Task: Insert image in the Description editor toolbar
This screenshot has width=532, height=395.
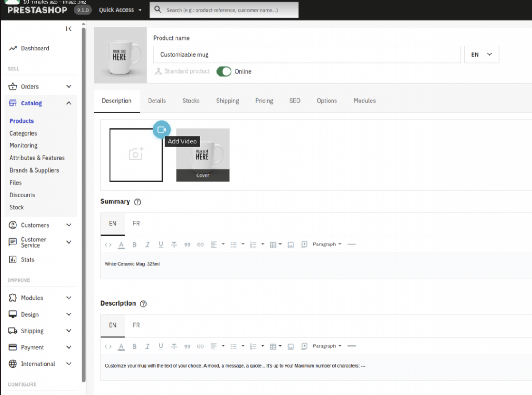Action: (291, 346)
